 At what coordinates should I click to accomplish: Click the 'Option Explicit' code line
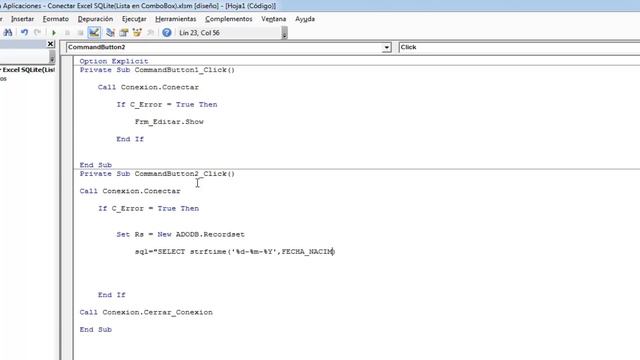[x=114, y=61]
